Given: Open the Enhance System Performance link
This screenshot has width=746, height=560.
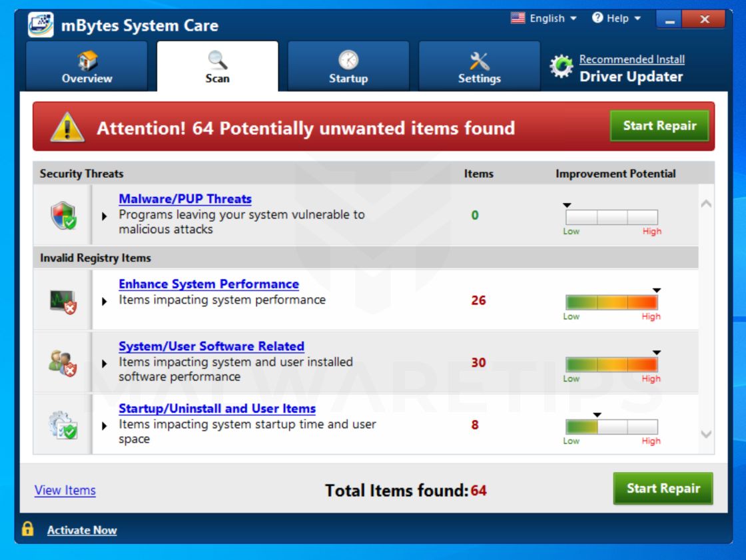Looking at the screenshot, I should (x=209, y=284).
